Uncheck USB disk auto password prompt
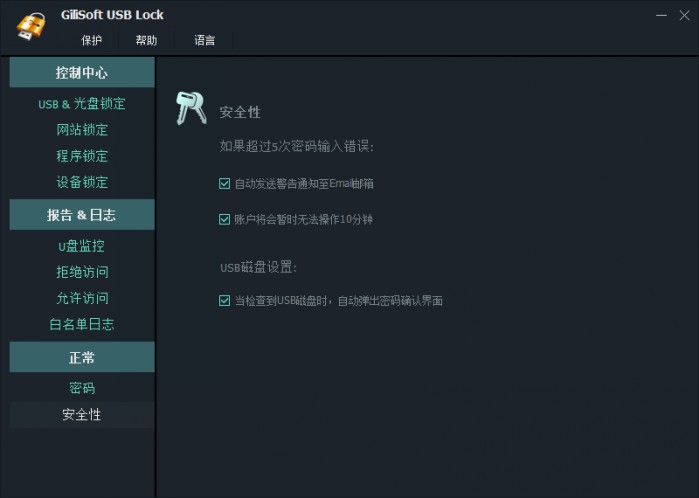Image resolution: width=699 pixels, height=498 pixels. pos(224,300)
